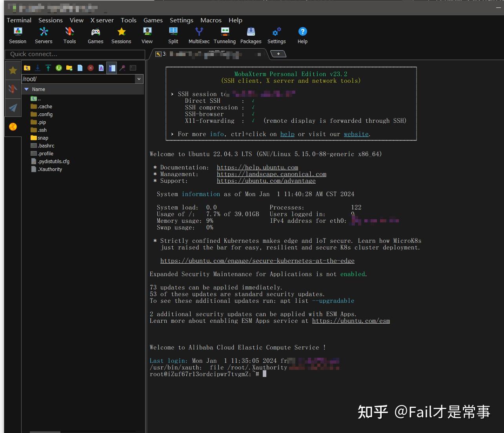Select the SSH session tab numbered 3
The image size is (504, 433).
pyautogui.click(x=210, y=54)
